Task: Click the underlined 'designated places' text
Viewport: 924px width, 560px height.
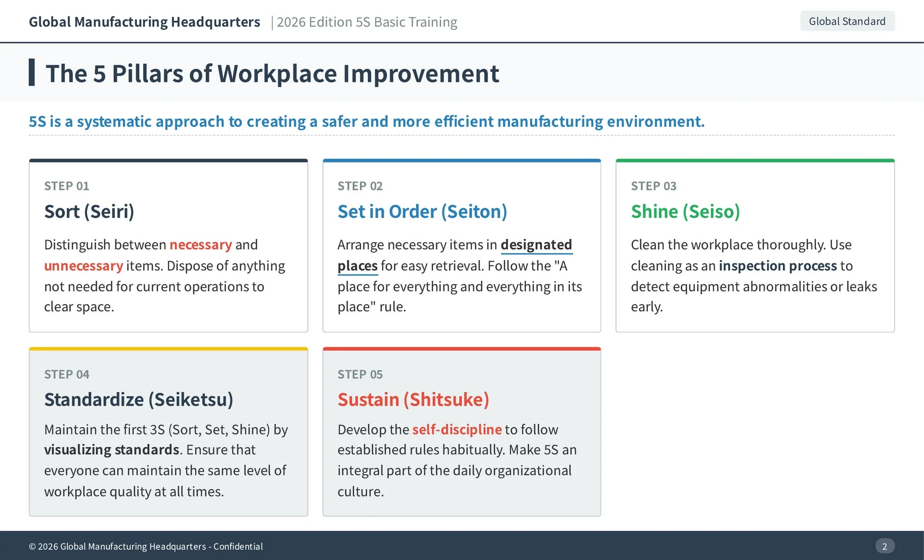Action: (x=535, y=245)
